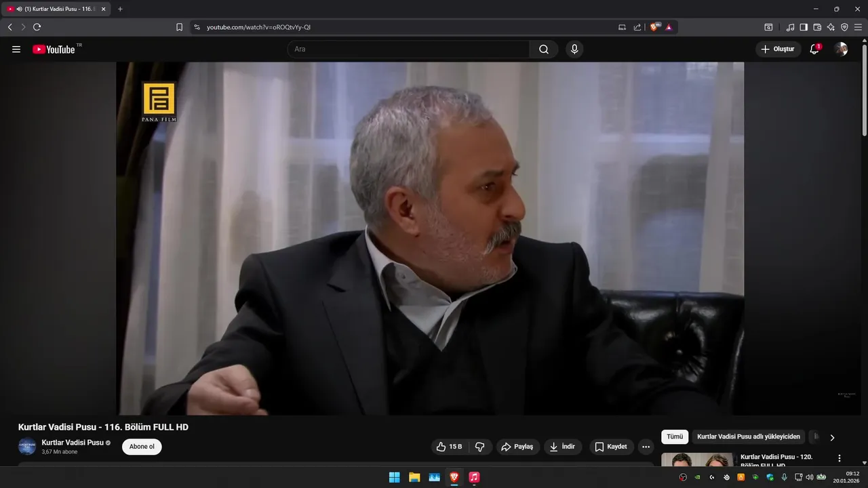
Task: Open the browser main hamburger menu
Action: coord(859,27)
